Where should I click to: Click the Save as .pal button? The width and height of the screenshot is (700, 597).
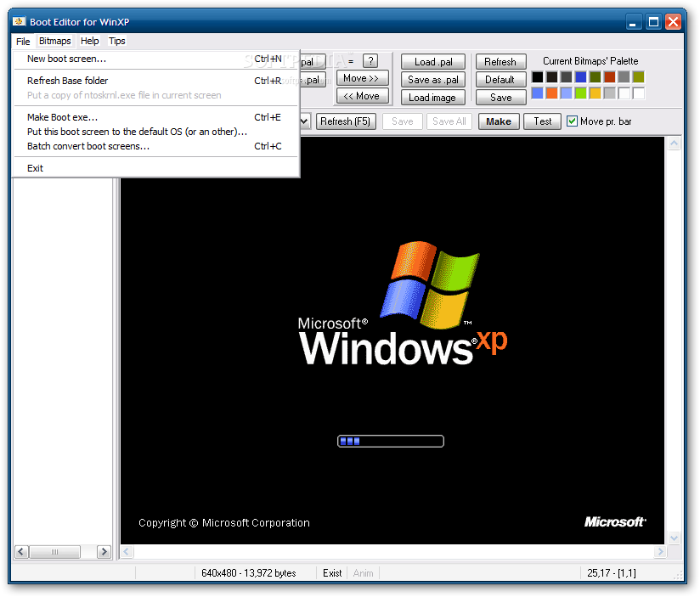[x=432, y=80]
